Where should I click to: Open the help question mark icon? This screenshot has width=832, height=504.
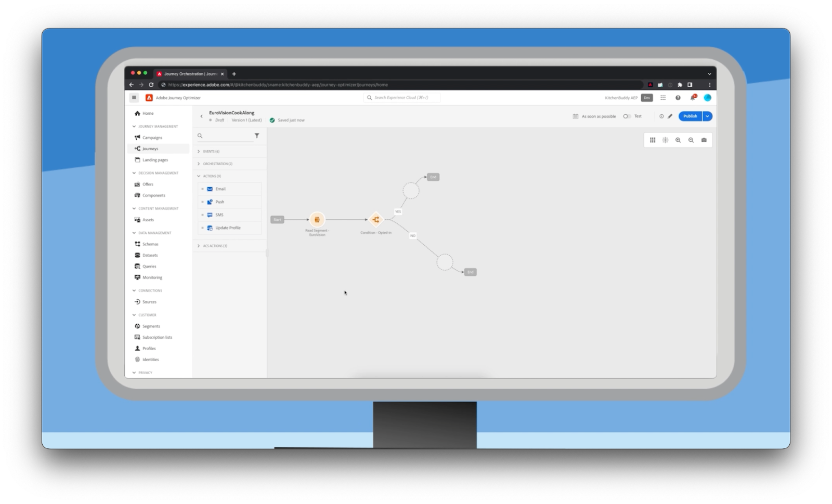click(x=678, y=98)
